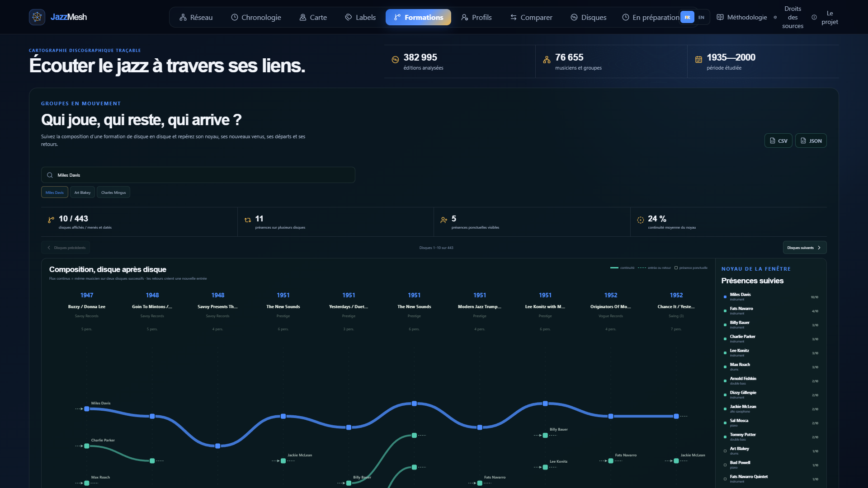
Task: Click the Le projet info icon
Action: (814, 17)
